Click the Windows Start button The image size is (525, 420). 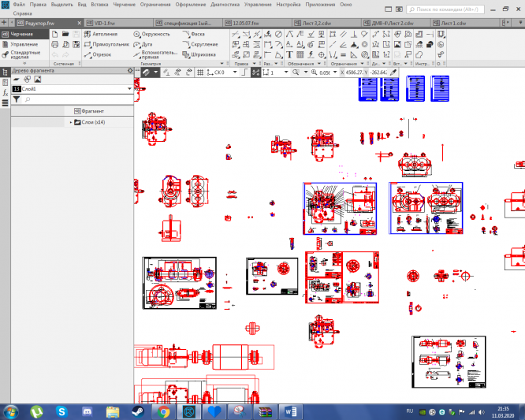[x=11, y=411]
